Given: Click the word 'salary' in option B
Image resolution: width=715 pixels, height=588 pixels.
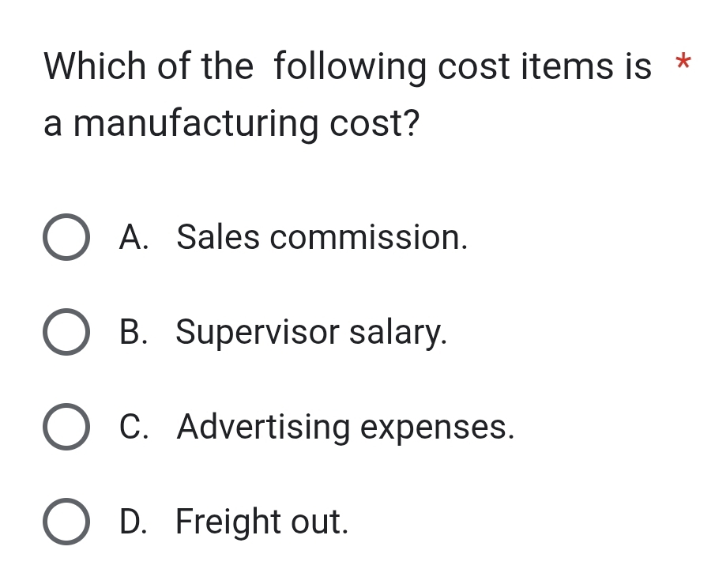Looking at the screenshot, I should coord(398,333).
